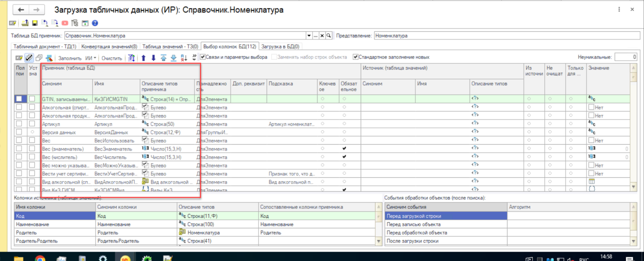The height and width of the screenshot is (261, 644).
Task: Click the magnifier icon beside receiver table field
Action: [329, 36]
